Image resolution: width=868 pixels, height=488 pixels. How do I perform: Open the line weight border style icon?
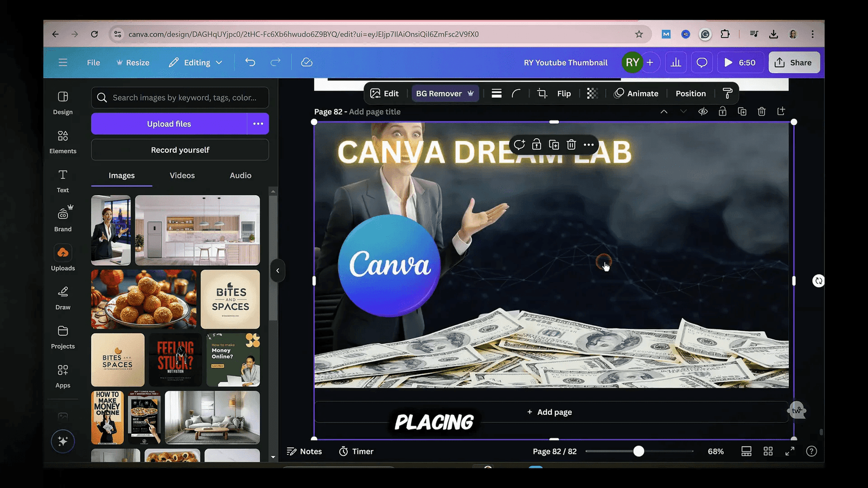point(496,93)
